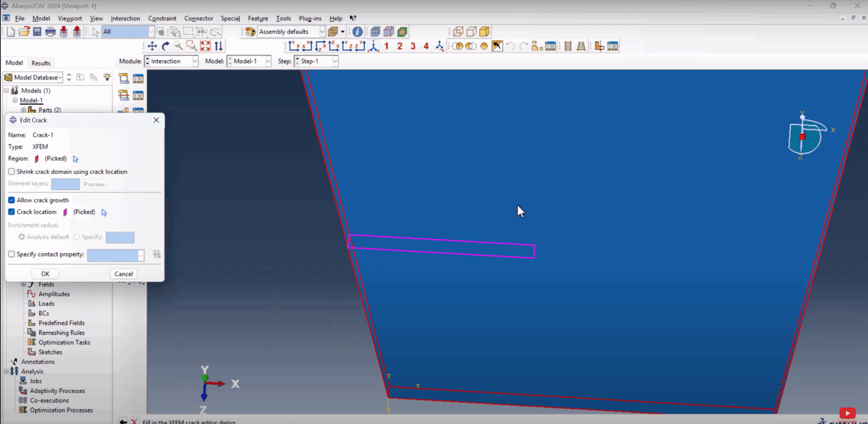Select the Pan View tool
The width and height of the screenshot is (868, 424).
[x=153, y=46]
